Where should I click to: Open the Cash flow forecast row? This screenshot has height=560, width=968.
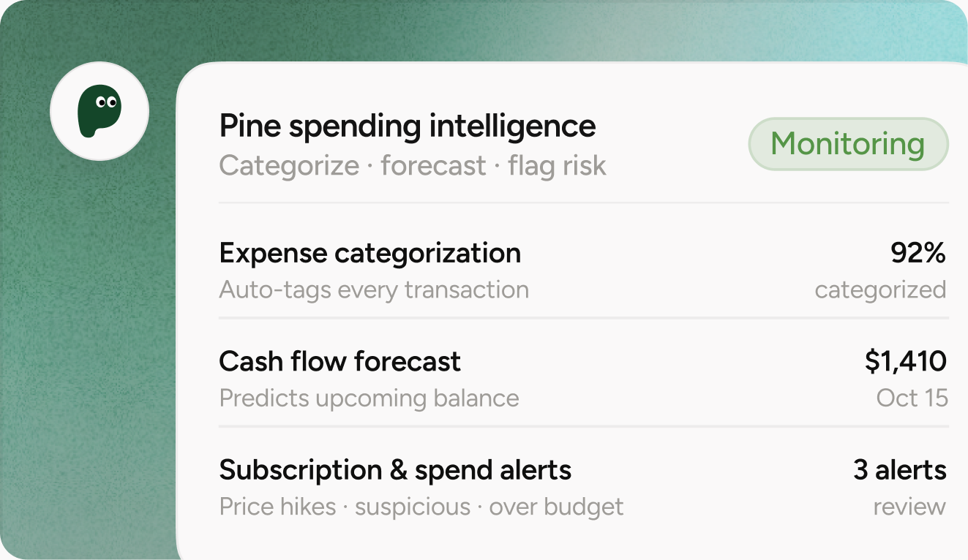click(583, 379)
